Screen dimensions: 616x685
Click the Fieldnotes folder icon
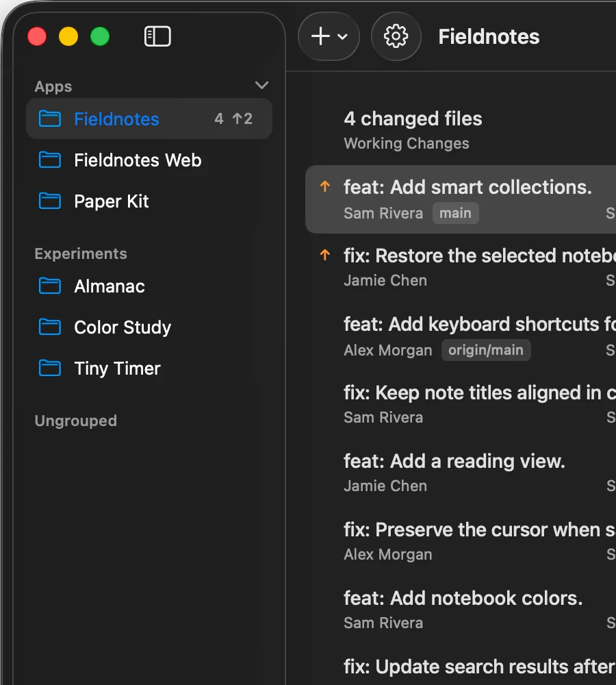(x=50, y=119)
